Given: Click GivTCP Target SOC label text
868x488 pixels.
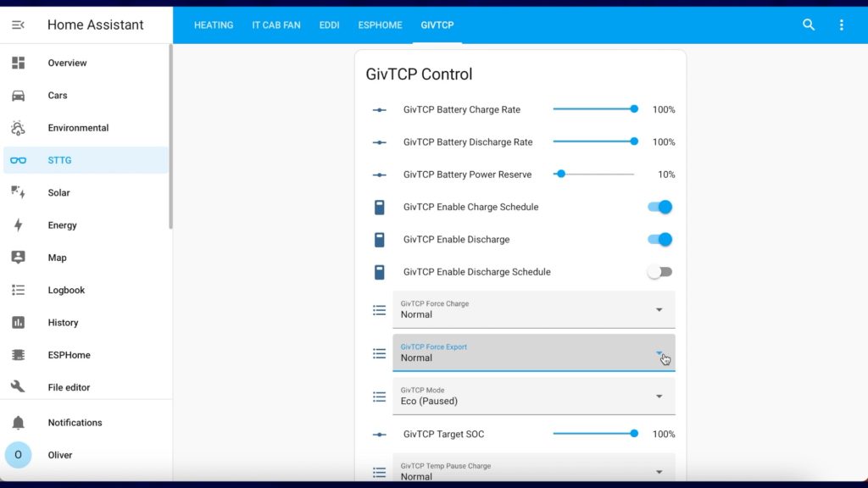Looking at the screenshot, I should tap(443, 435).
